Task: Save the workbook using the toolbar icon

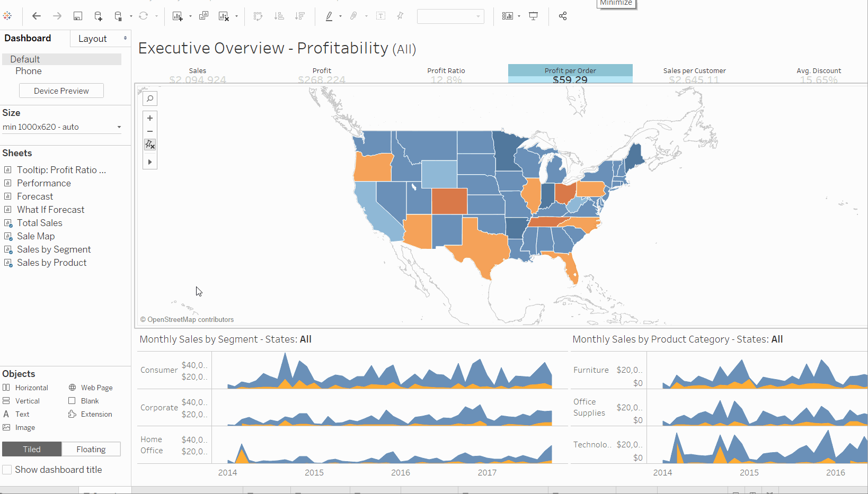Action: pos(77,16)
